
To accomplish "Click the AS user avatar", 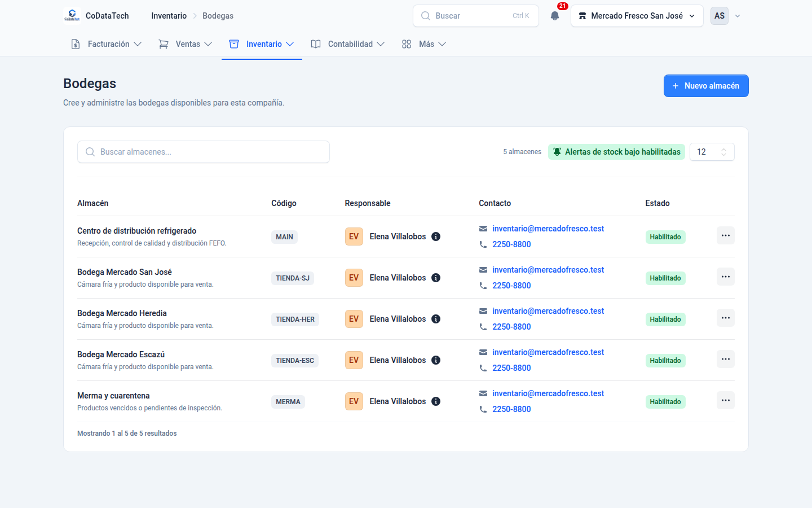I will (x=720, y=16).
